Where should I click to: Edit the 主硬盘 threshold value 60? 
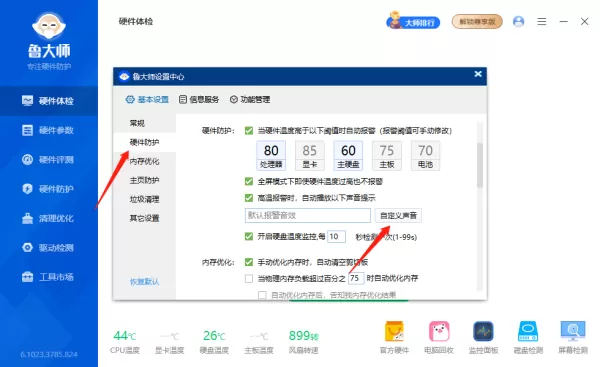point(348,151)
